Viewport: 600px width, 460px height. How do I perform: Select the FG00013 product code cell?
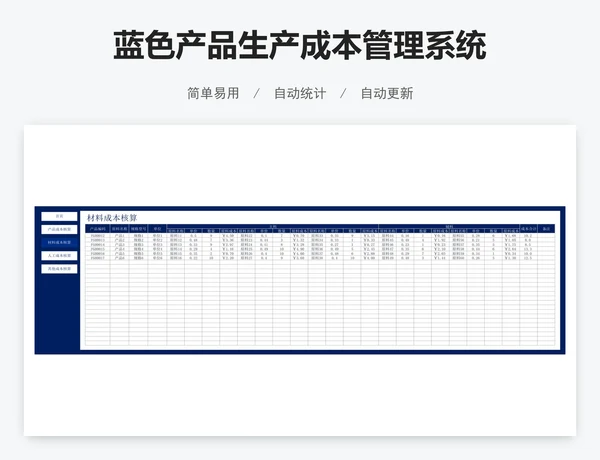[x=98, y=240]
